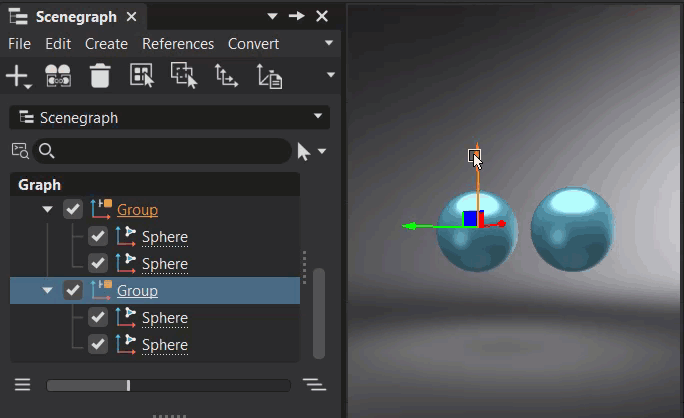Click the selected Group's node icon
684x418 pixels.
(x=101, y=290)
